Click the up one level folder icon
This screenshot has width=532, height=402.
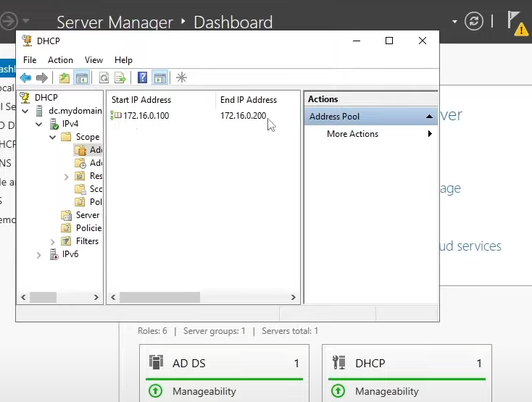tap(65, 78)
